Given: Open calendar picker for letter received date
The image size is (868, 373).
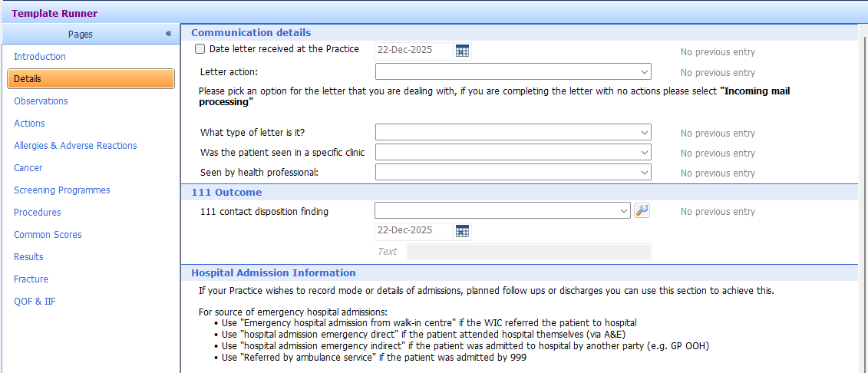Looking at the screenshot, I should 462,51.
